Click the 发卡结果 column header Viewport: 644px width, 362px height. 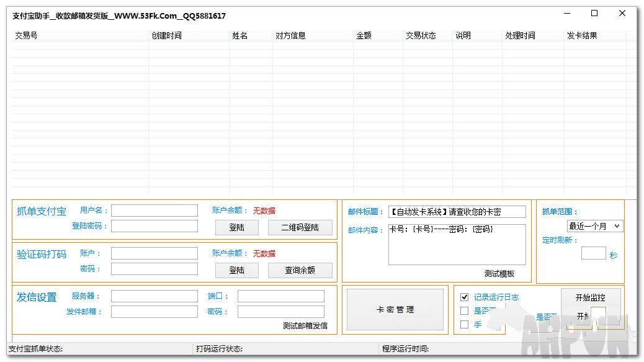(x=582, y=36)
